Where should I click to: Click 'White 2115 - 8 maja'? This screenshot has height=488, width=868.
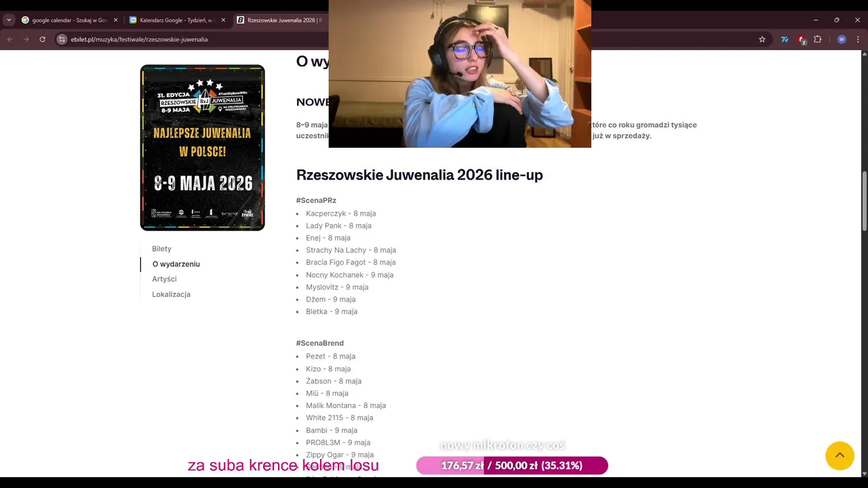(x=339, y=418)
